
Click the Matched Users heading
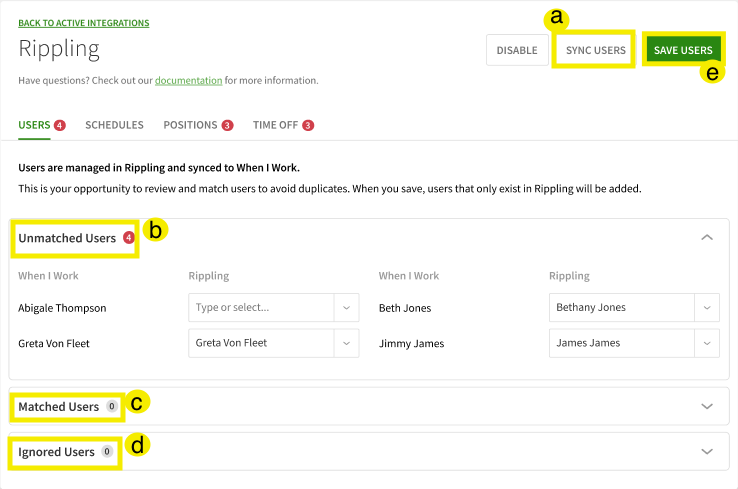[58, 407]
